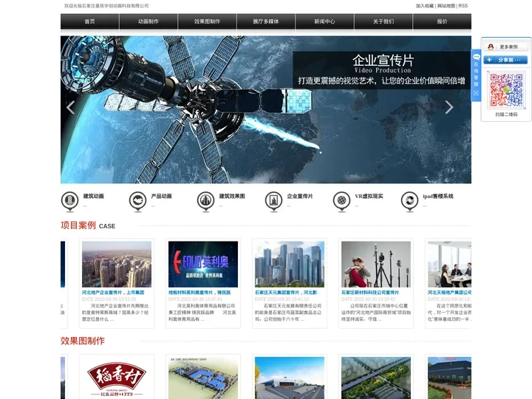Click the 项目案例 CASE heading
The height and width of the screenshot is (399, 532).
[x=88, y=225]
